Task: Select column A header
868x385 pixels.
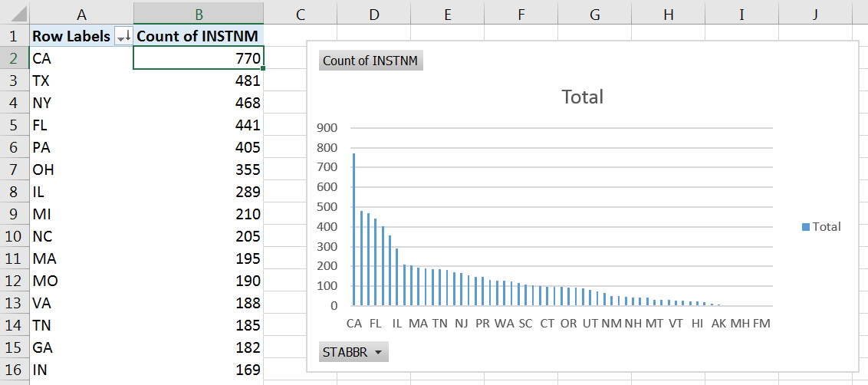Action: pos(81,15)
